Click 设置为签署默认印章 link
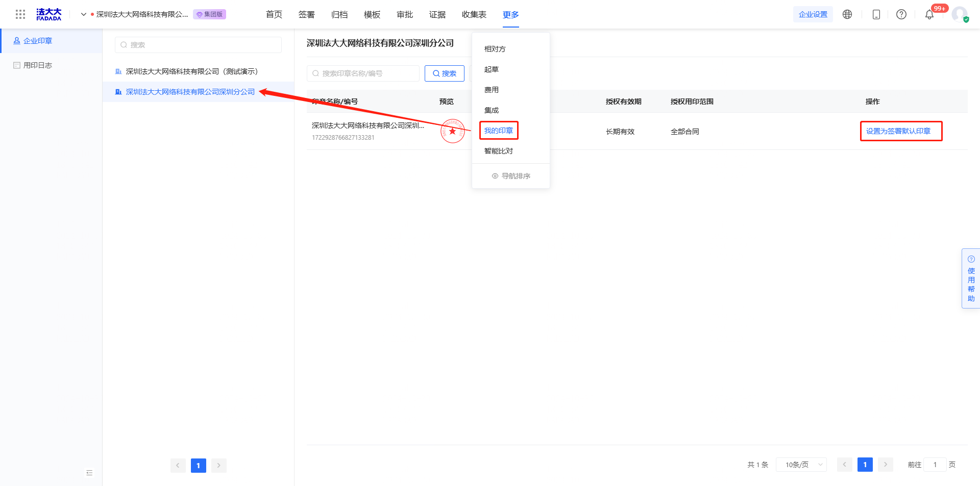This screenshot has height=486, width=980. click(x=898, y=131)
